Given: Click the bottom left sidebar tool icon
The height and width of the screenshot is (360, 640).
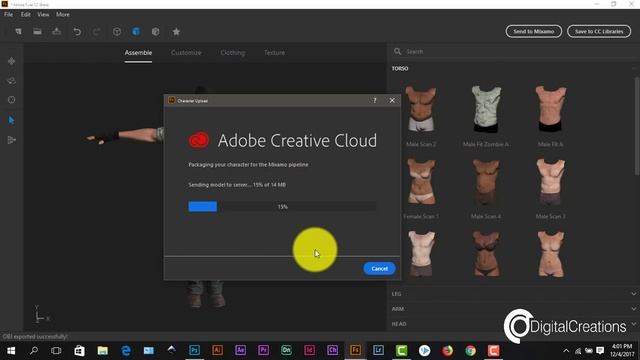Looking at the screenshot, I should point(11,140).
